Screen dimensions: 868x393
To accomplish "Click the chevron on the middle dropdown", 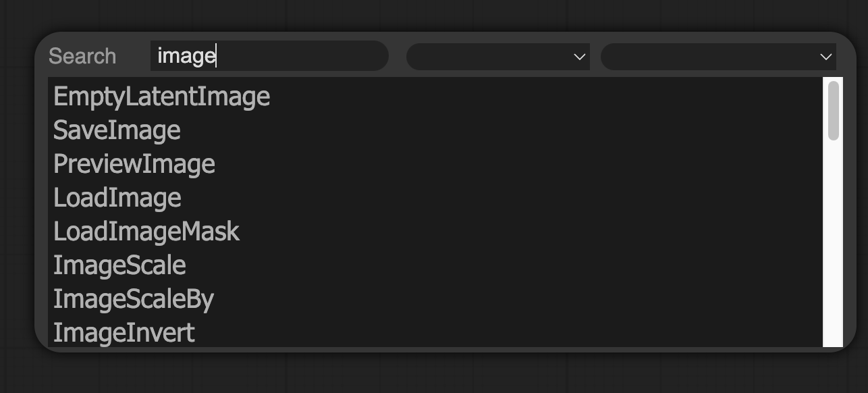I will pos(579,57).
